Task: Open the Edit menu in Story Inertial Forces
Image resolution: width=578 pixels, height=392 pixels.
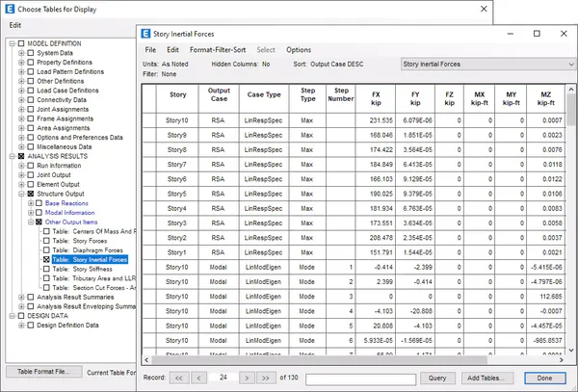Action: 172,50
